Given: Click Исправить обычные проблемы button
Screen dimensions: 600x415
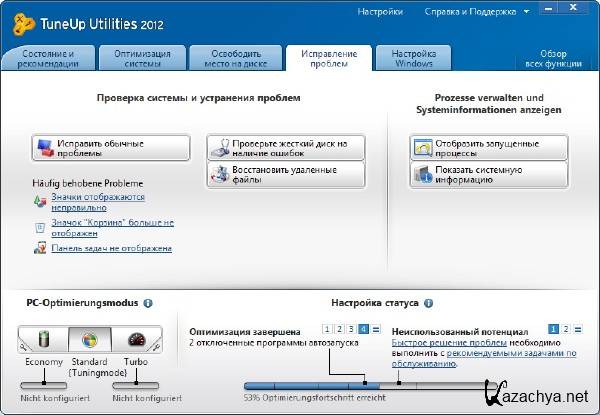Looking at the screenshot, I should pyautogui.click(x=111, y=148).
